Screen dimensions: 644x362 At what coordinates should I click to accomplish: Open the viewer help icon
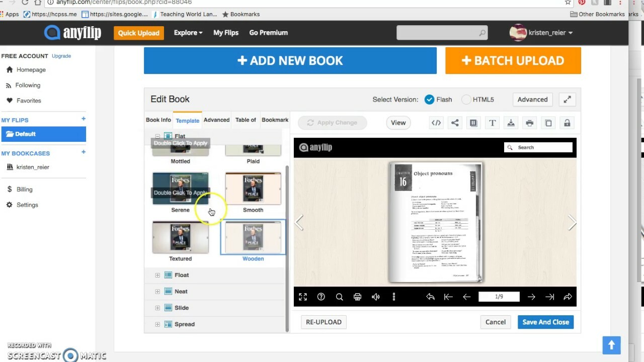[321, 297]
